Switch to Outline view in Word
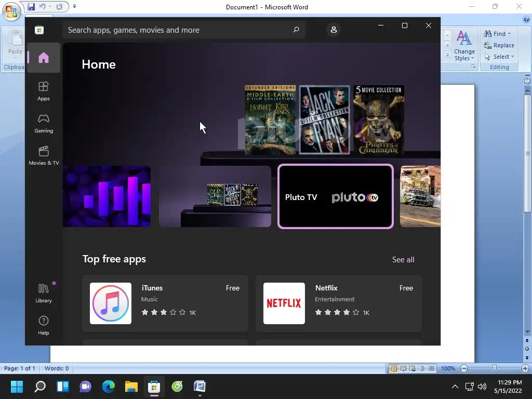This screenshot has height=399, width=532. [422, 368]
